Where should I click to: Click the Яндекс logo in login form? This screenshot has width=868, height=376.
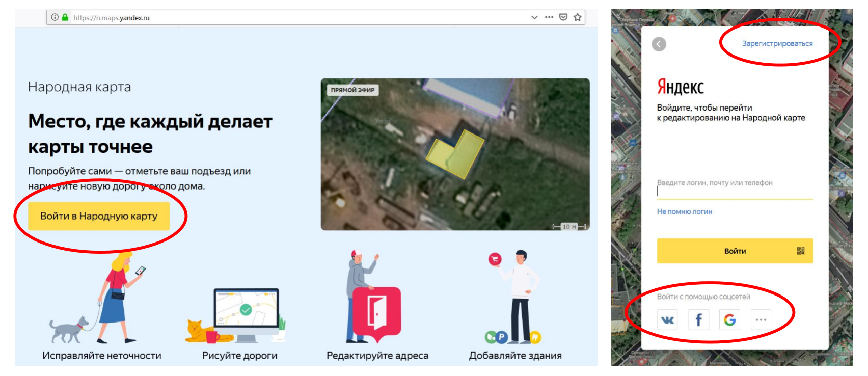(681, 87)
